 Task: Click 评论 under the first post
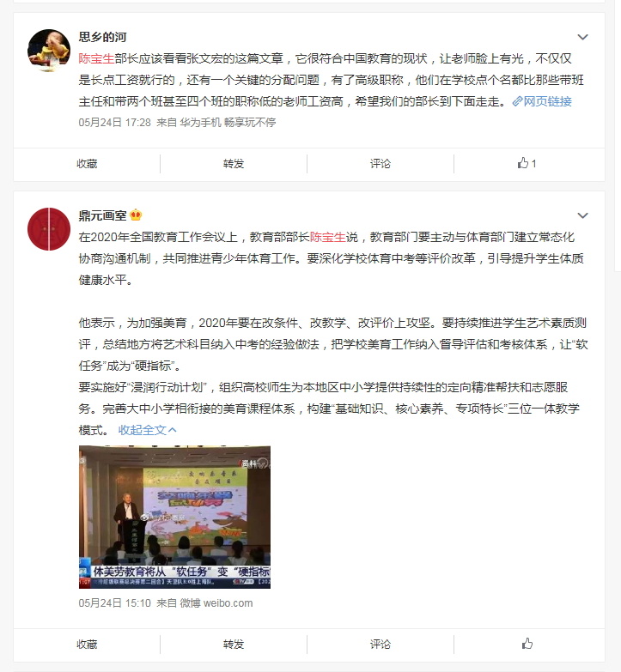(x=381, y=164)
